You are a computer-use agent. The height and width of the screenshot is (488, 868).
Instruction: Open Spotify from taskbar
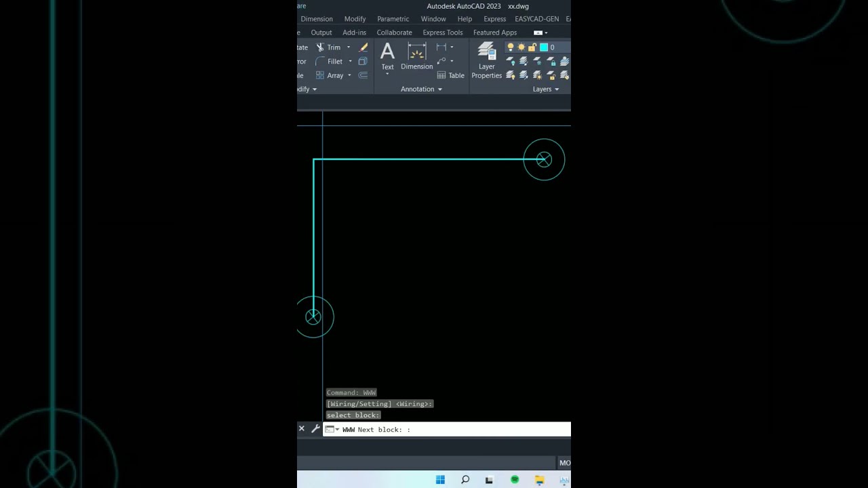pyautogui.click(x=515, y=480)
